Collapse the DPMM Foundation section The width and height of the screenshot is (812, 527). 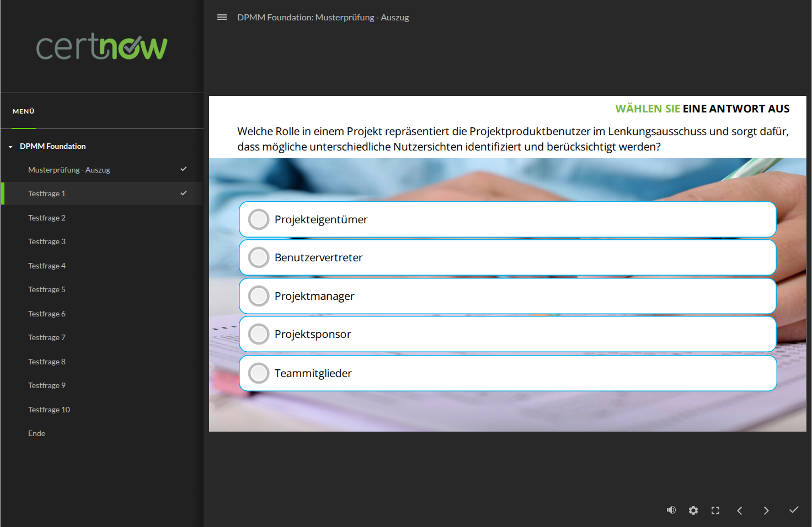10,147
